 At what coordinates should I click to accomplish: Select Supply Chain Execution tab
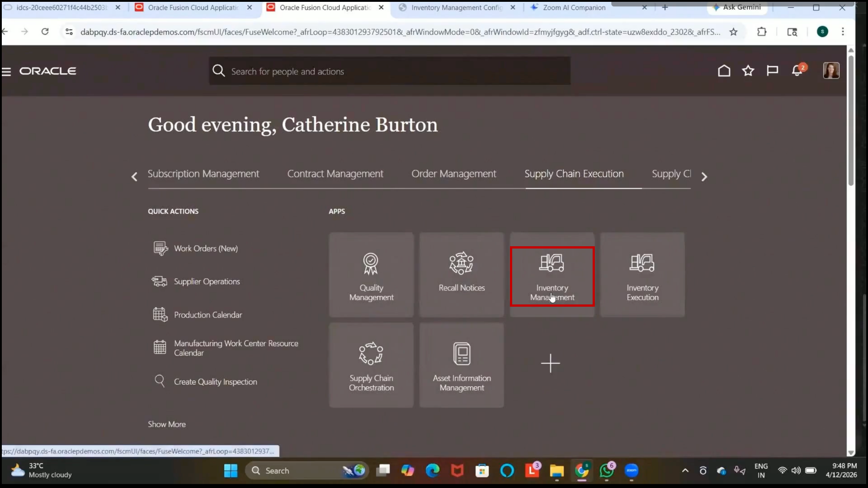(x=574, y=174)
